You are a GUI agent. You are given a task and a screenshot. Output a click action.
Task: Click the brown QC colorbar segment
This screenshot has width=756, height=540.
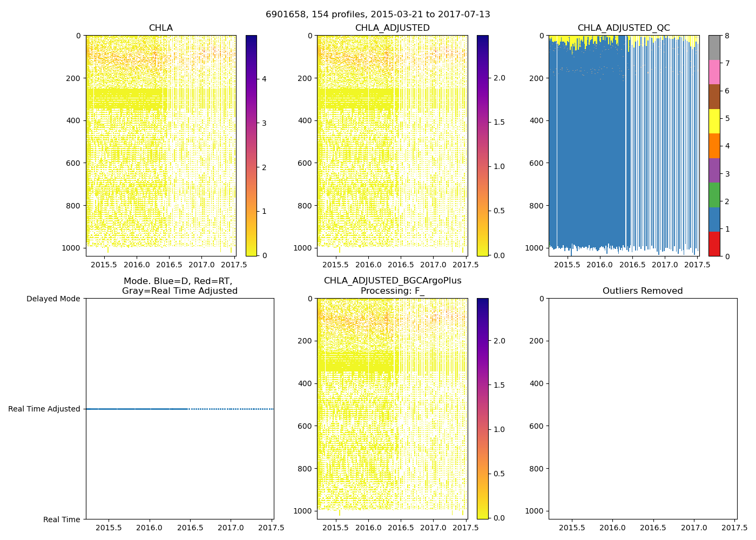tap(714, 96)
